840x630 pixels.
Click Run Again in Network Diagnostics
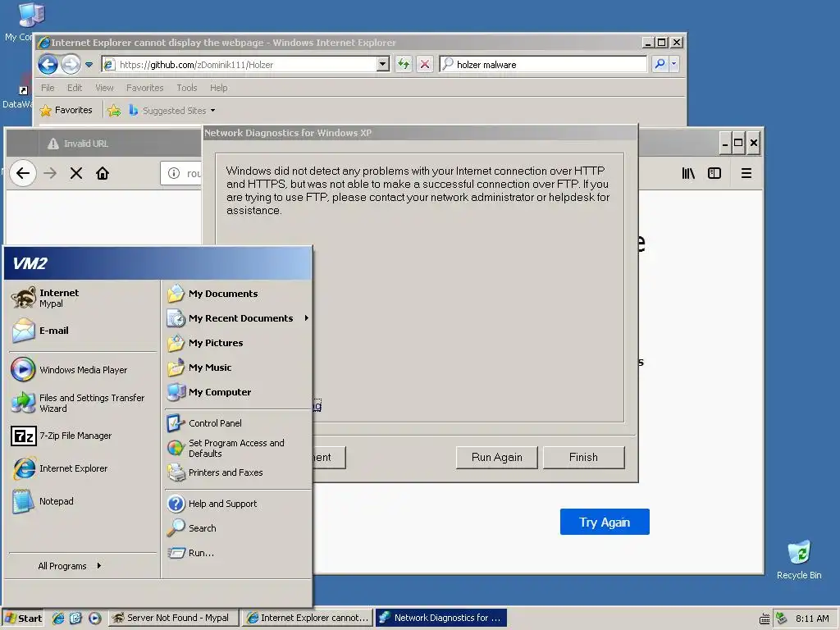point(496,458)
